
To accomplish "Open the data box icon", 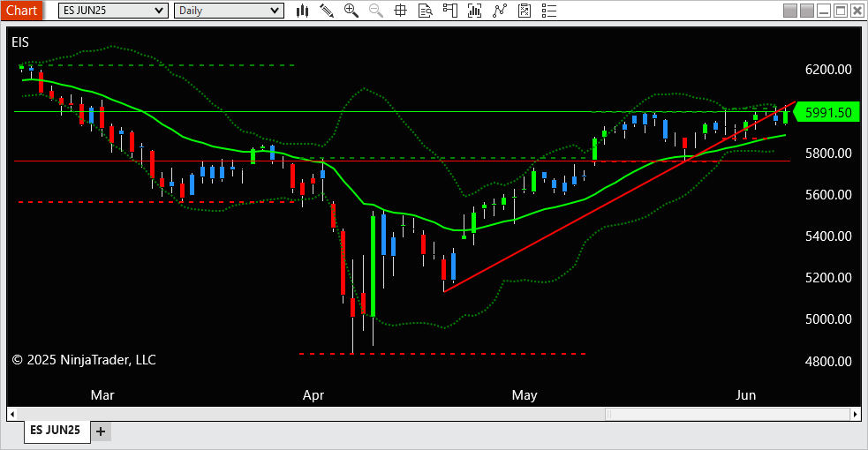I will point(425,11).
